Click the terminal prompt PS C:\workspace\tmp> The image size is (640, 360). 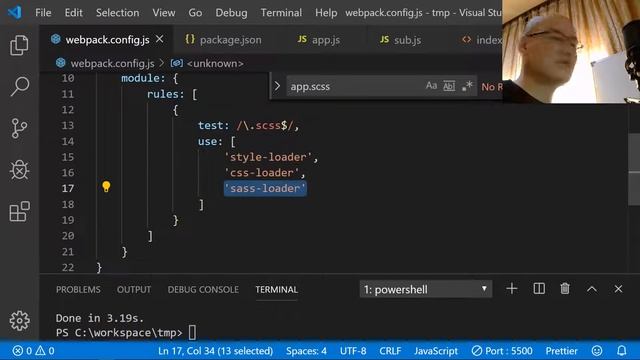point(119,333)
